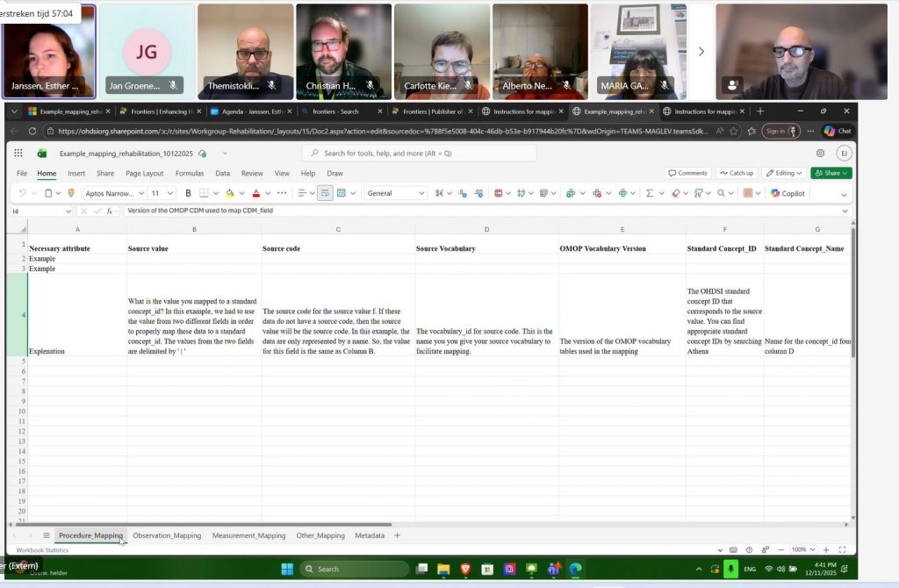The height and width of the screenshot is (588, 899).
Task: Open the General number format dropdown
Action: point(395,193)
